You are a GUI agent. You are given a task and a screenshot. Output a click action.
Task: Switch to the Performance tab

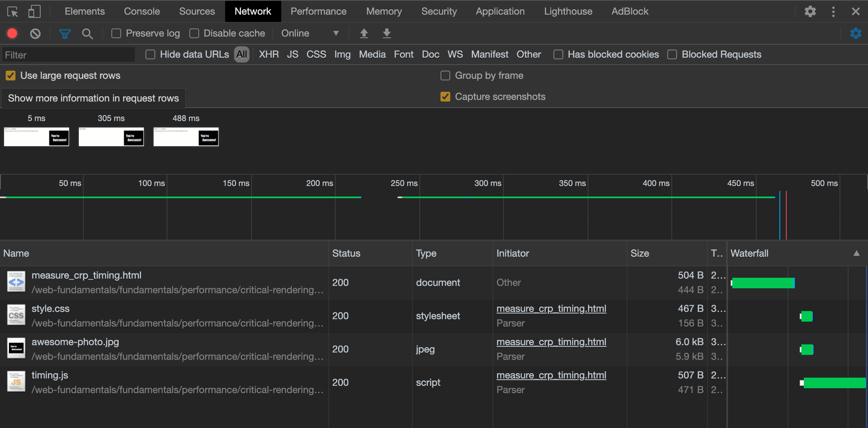pos(318,11)
